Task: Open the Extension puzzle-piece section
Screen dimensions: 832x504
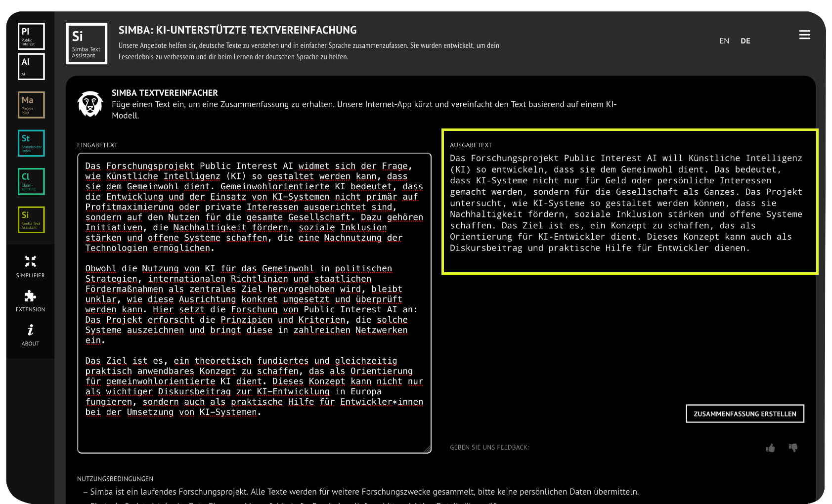Action: (30, 301)
